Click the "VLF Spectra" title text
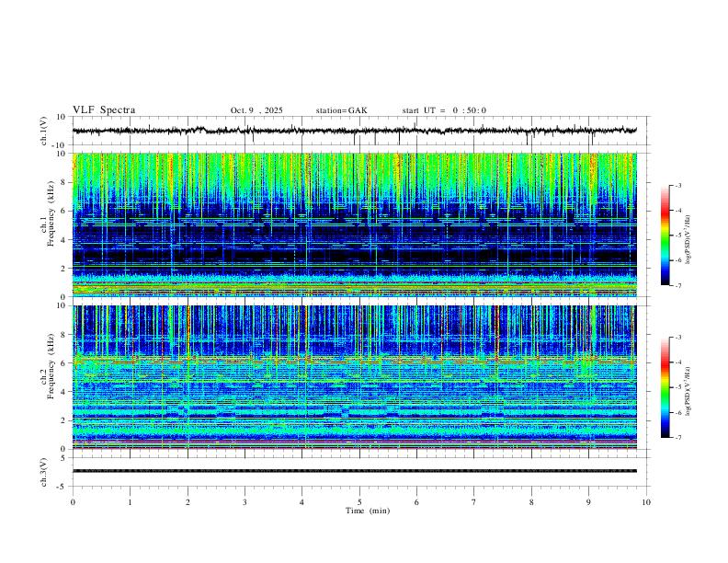This screenshot has width=728, height=563. [x=104, y=110]
